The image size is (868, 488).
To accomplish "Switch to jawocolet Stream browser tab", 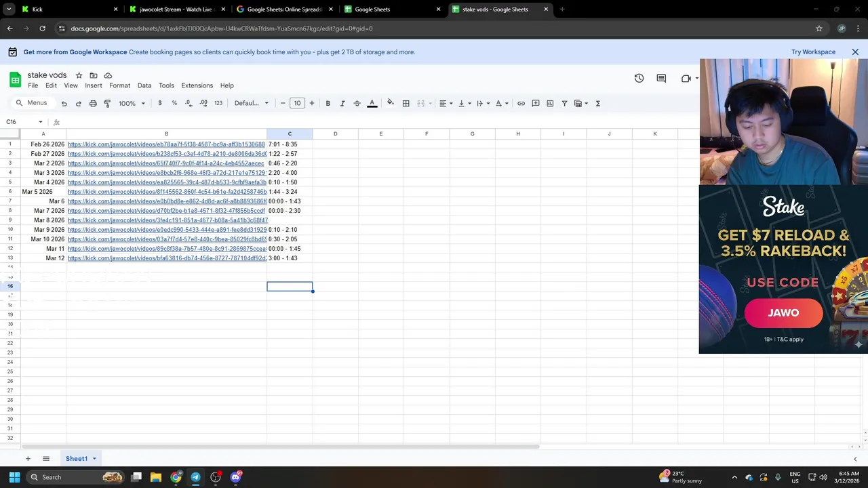I will pyautogui.click(x=176, y=9).
